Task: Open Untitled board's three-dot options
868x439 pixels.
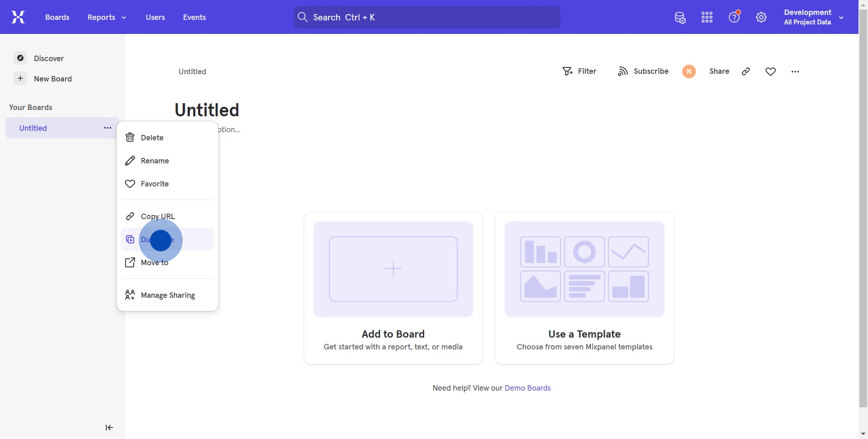Action: coord(108,128)
